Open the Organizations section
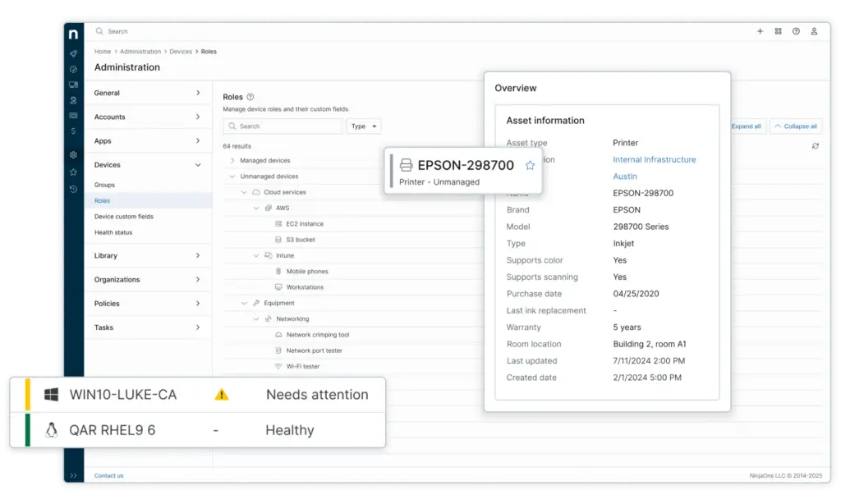Screen dimensions: 841x504 click(x=148, y=279)
